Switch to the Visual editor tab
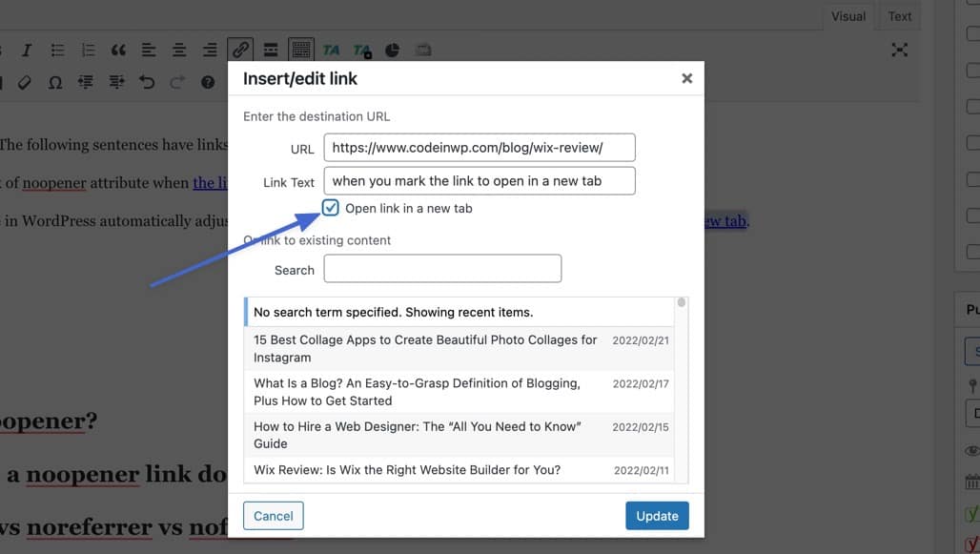980x554 pixels. tap(847, 16)
